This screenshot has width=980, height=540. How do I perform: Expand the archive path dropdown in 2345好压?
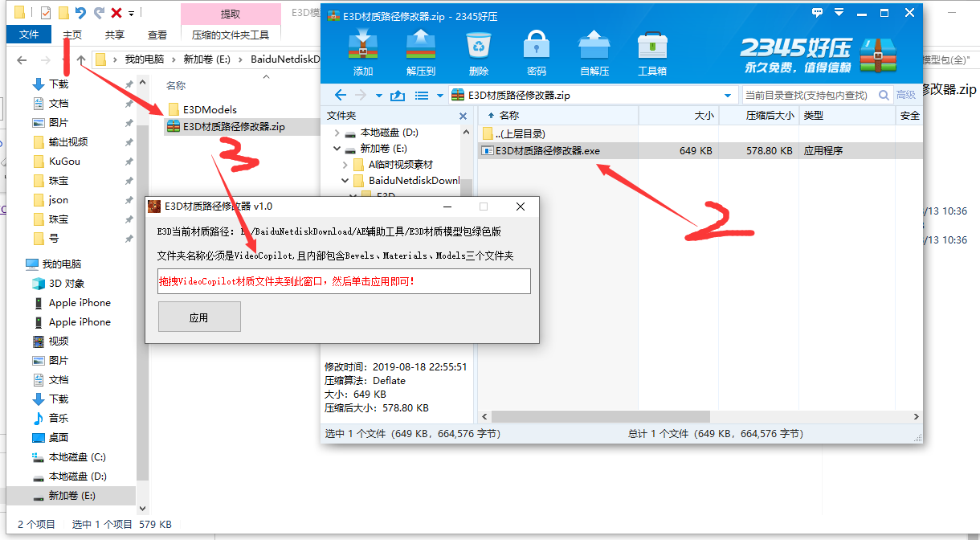point(729,95)
